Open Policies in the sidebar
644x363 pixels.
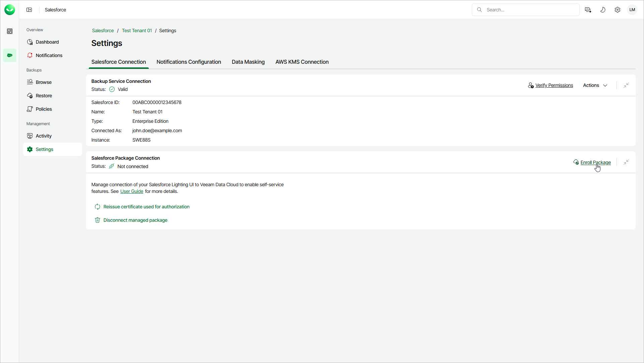44,109
